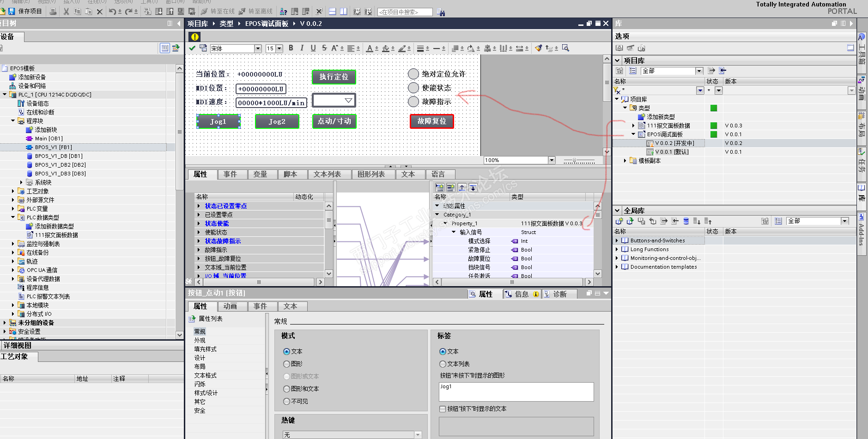
Task: Collapse the 程序块 tree node
Action: 13,121
